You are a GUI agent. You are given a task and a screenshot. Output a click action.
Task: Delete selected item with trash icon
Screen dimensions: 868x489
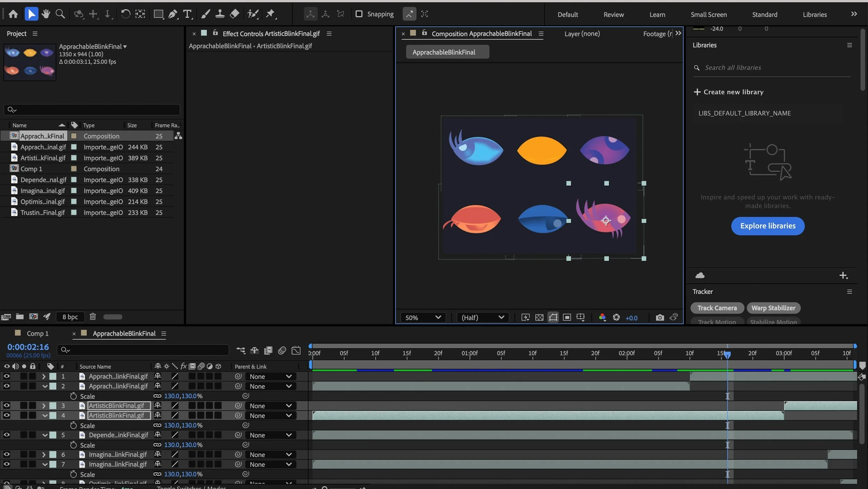point(92,316)
